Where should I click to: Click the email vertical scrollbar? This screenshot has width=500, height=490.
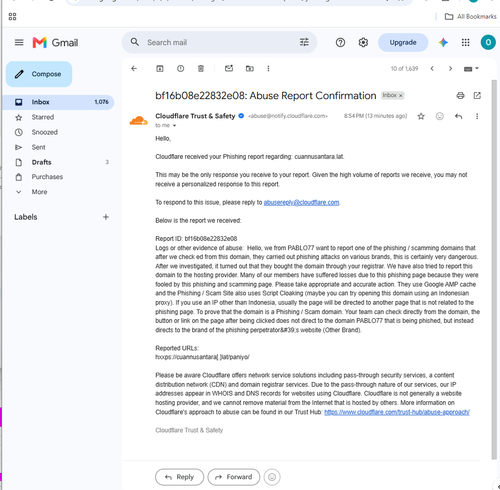click(x=494, y=269)
